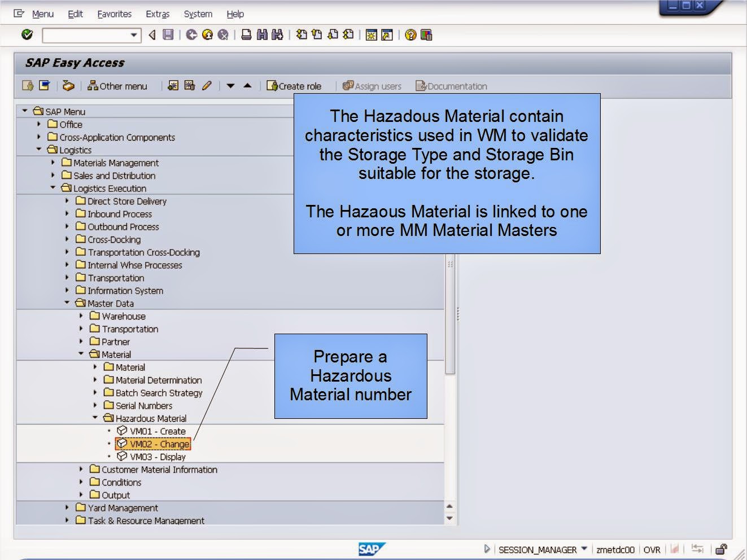Open the command field history dropdown
Viewport: 747px width, 560px height.
point(134,35)
